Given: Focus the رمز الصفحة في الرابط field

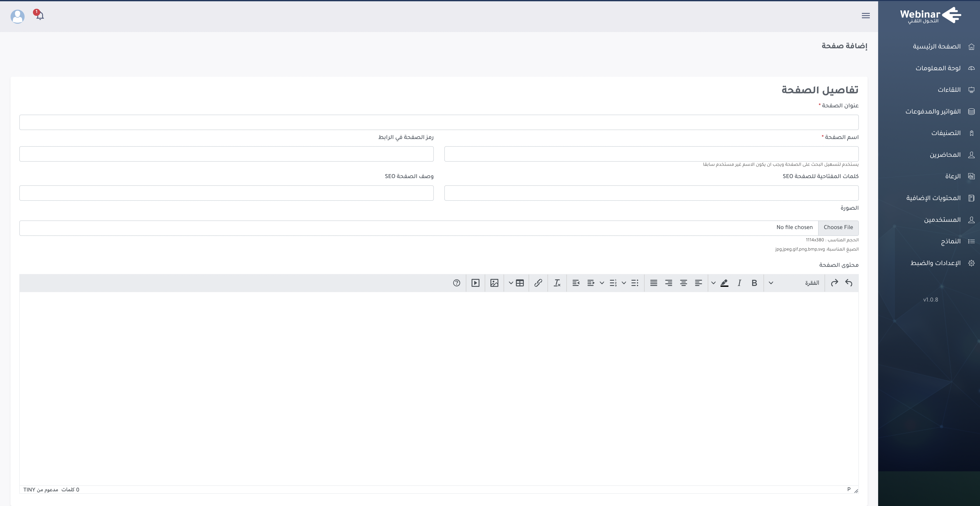Looking at the screenshot, I should (x=226, y=154).
